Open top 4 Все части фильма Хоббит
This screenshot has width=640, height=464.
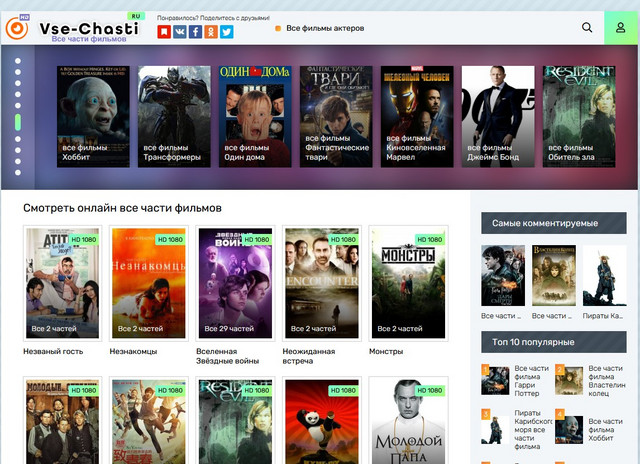coord(591,429)
